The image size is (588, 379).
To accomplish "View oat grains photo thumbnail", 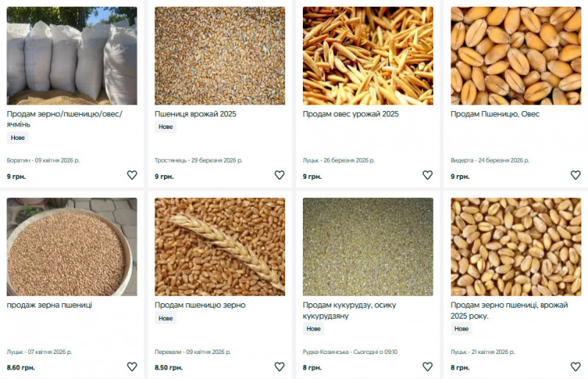I will tap(368, 56).
